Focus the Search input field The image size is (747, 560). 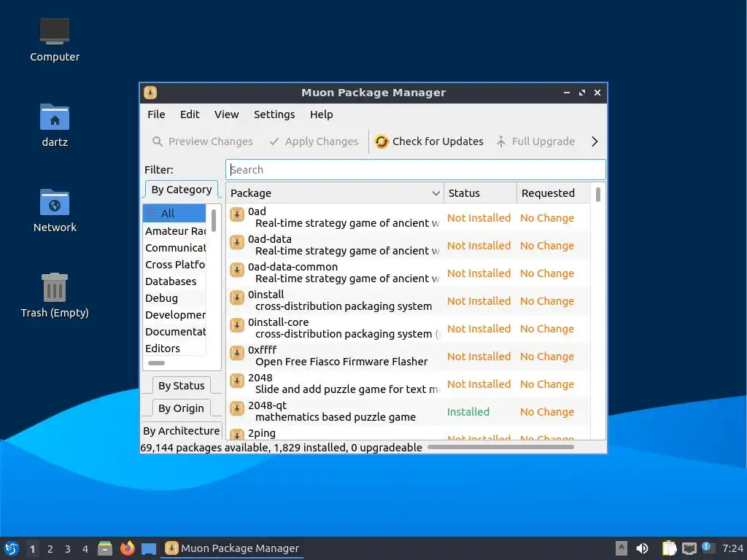point(415,169)
